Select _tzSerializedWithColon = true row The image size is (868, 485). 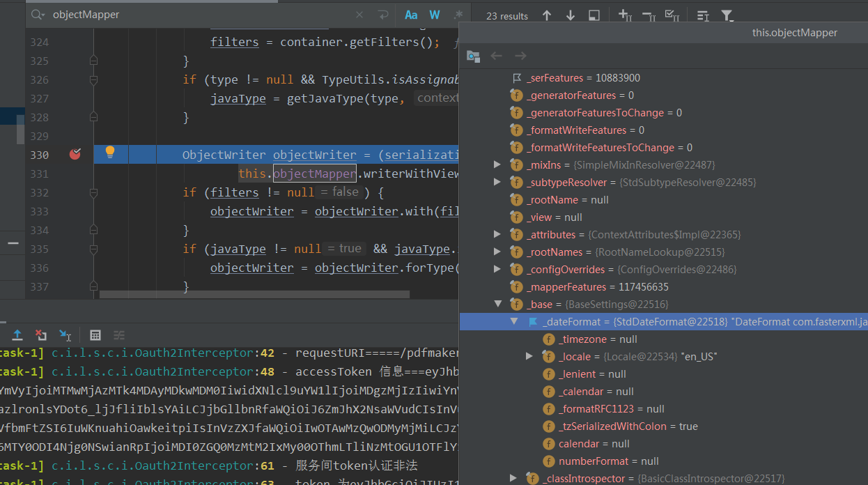click(x=664, y=426)
